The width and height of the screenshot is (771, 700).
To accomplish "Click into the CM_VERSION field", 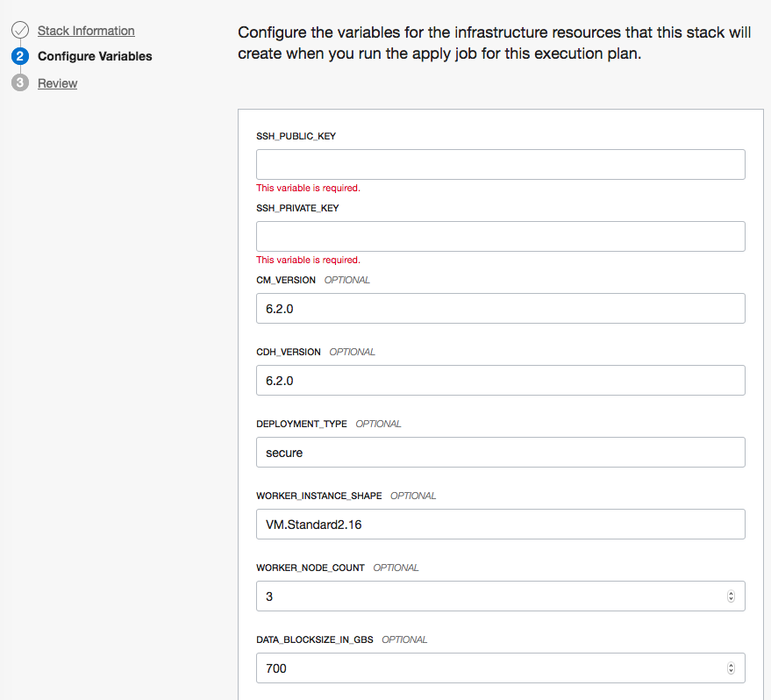I will coord(500,309).
